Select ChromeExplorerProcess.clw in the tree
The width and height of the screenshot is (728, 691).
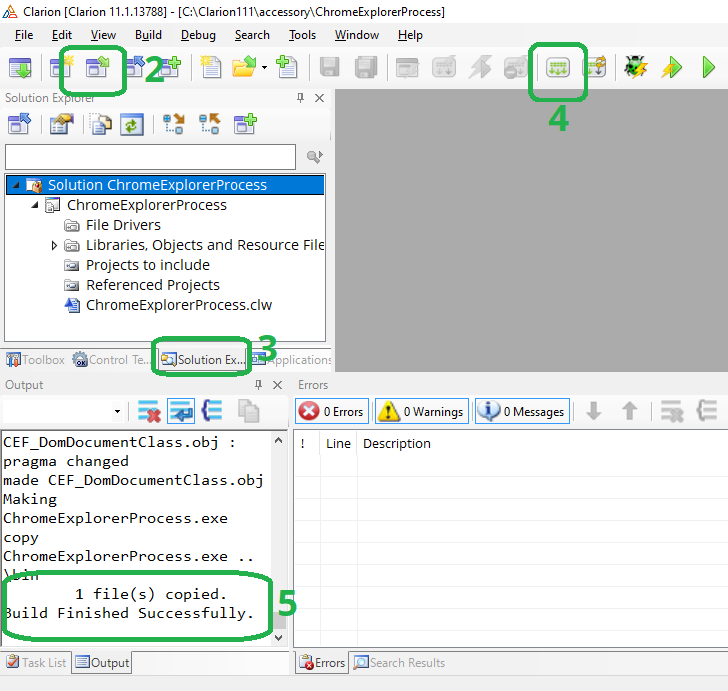(178, 305)
